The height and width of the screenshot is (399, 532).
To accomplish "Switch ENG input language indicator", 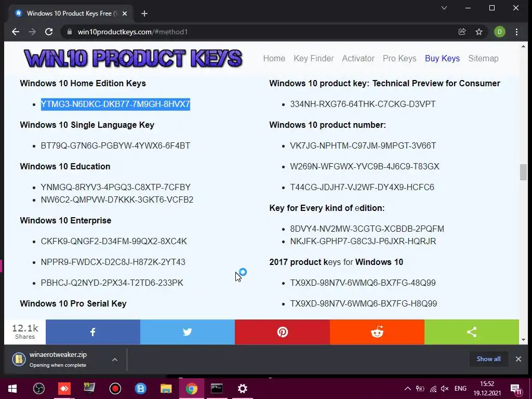I will [x=460, y=389].
